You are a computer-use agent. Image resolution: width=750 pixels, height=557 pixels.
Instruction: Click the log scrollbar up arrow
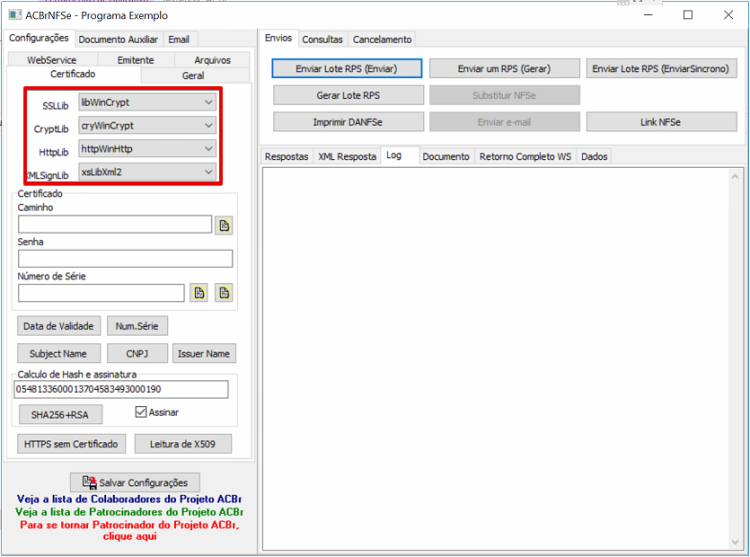pyautogui.click(x=735, y=177)
